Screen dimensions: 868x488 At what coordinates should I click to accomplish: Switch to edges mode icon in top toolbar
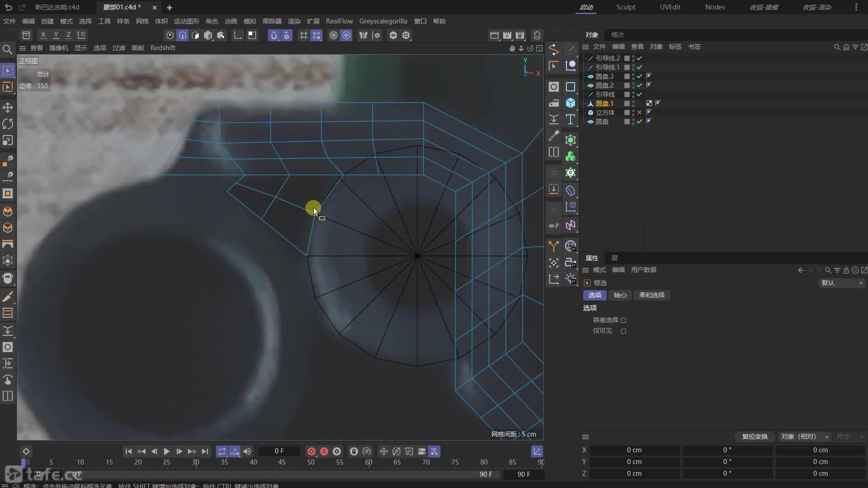(182, 35)
